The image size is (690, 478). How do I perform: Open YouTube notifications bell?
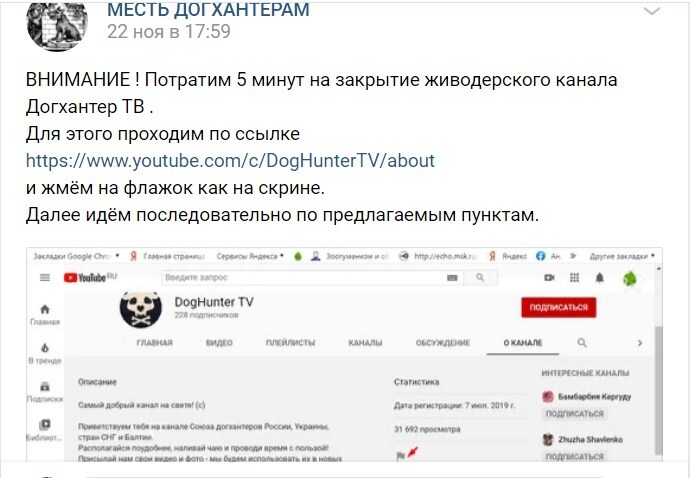pyautogui.click(x=599, y=277)
